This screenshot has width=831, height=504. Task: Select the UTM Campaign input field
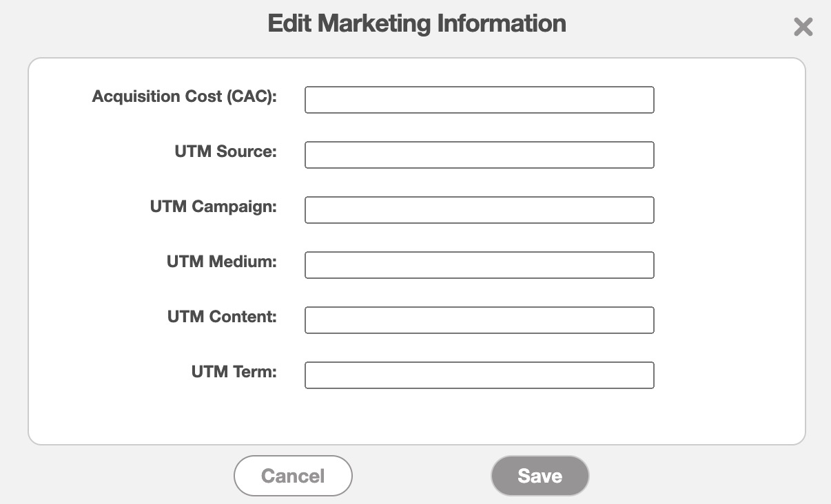pos(479,210)
